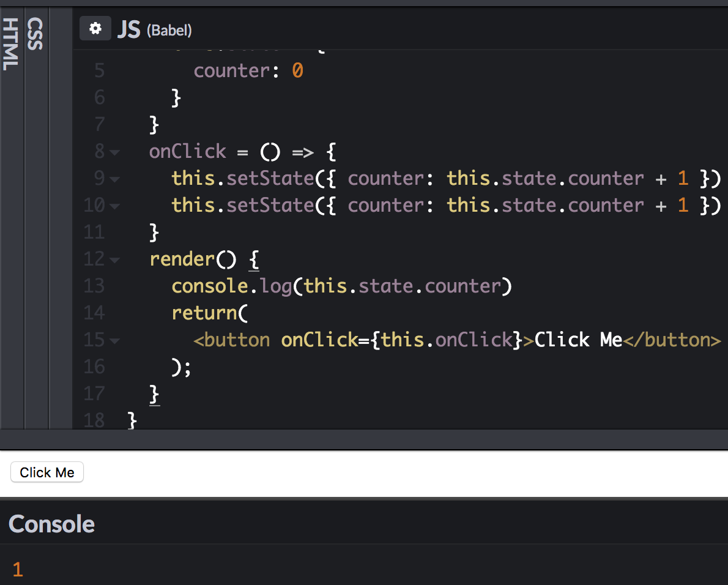Collapse the code fold at line 10
The image size is (728, 585).
[114, 206]
